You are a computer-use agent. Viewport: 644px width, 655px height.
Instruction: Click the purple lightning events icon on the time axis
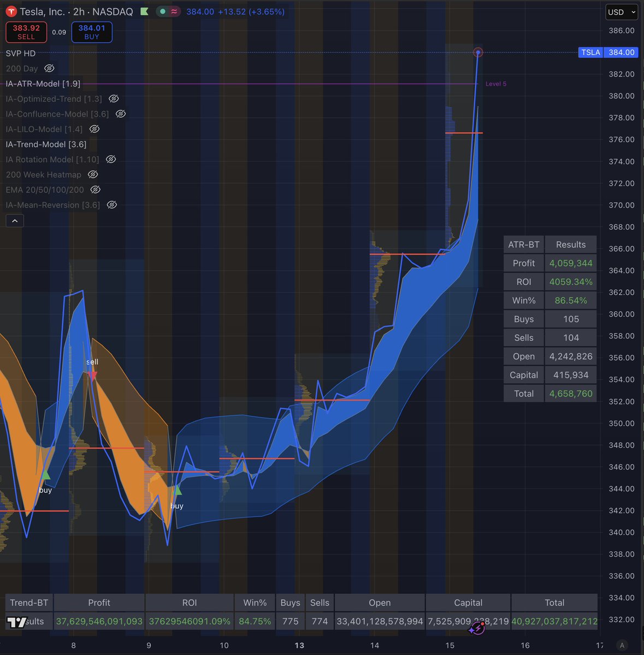[x=477, y=628]
